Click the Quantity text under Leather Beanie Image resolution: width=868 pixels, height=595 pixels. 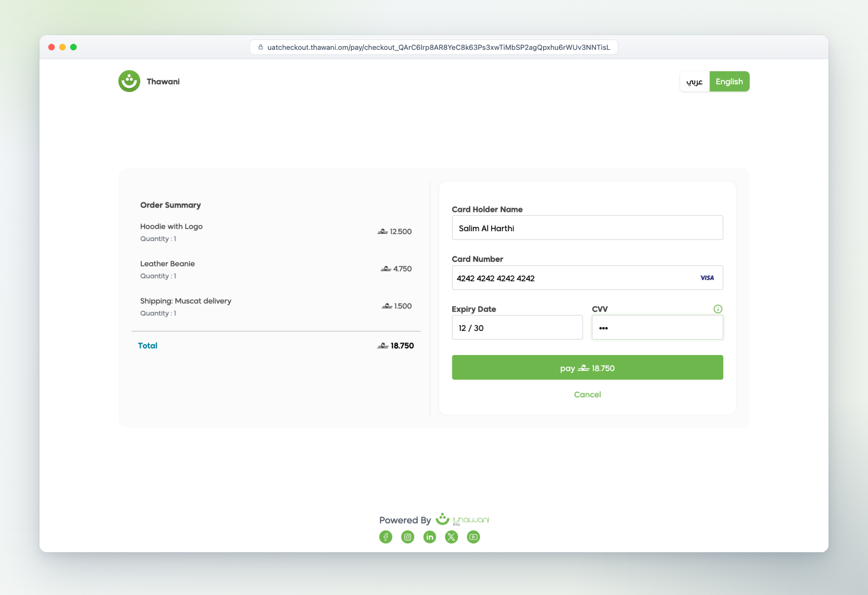(x=158, y=276)
